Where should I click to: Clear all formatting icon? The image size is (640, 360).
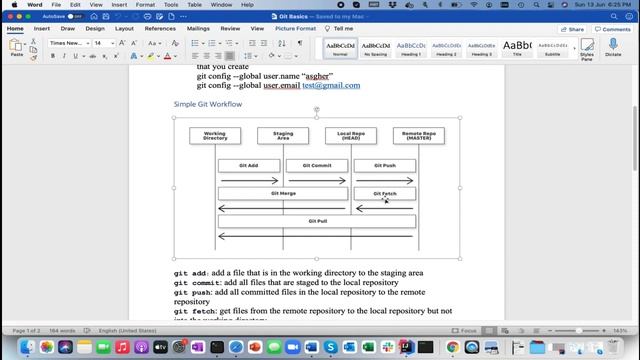(175, 43)
